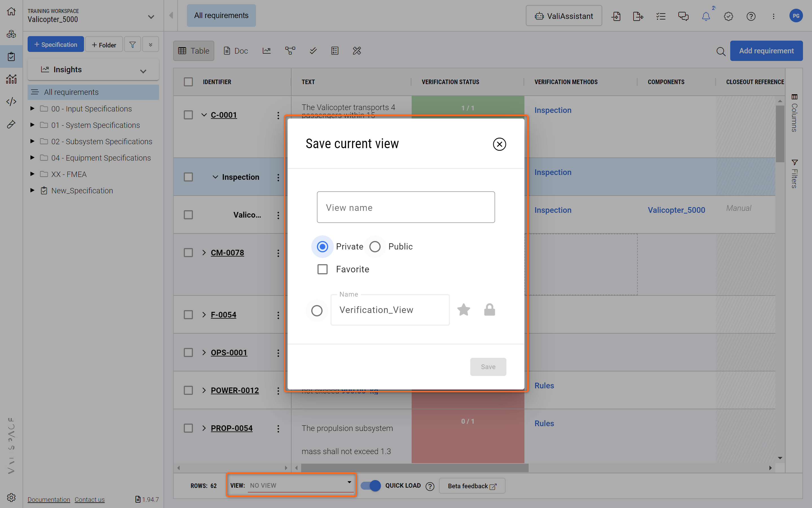
Task: Click the export file icon in top bar
Action: click(638, 16)
